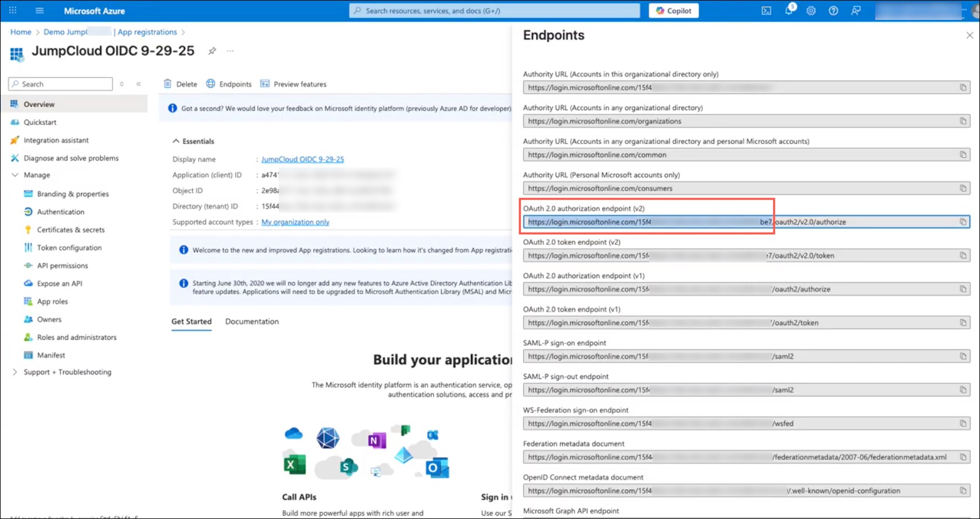Pin JumpCloud OIDC 9-29-25 with the pin icon

(x=212, y=51)
